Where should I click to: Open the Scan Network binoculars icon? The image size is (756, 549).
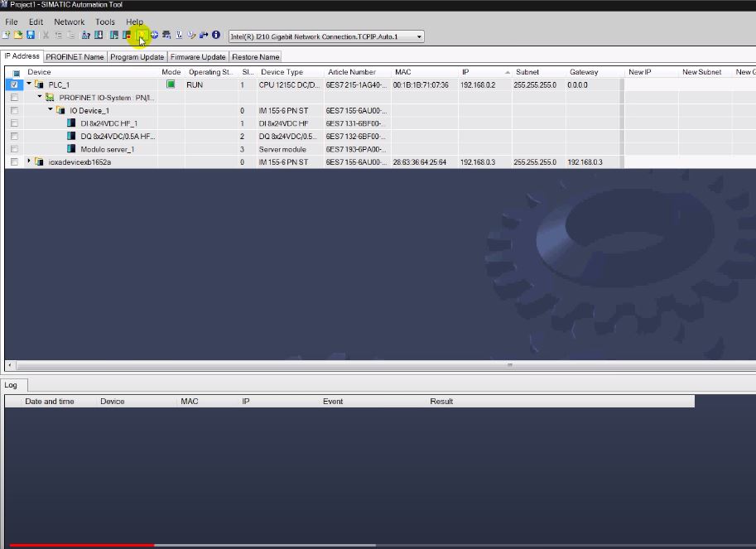coord(84,36)
